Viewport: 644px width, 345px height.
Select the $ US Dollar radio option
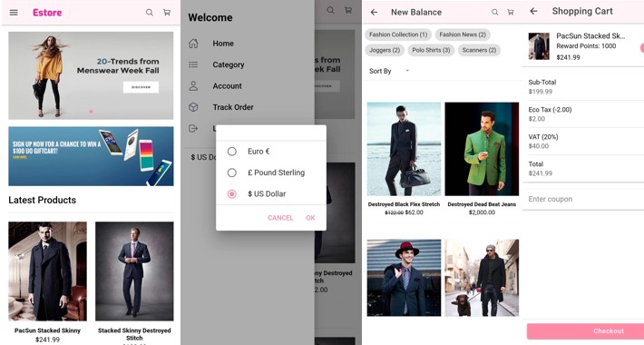232,193
